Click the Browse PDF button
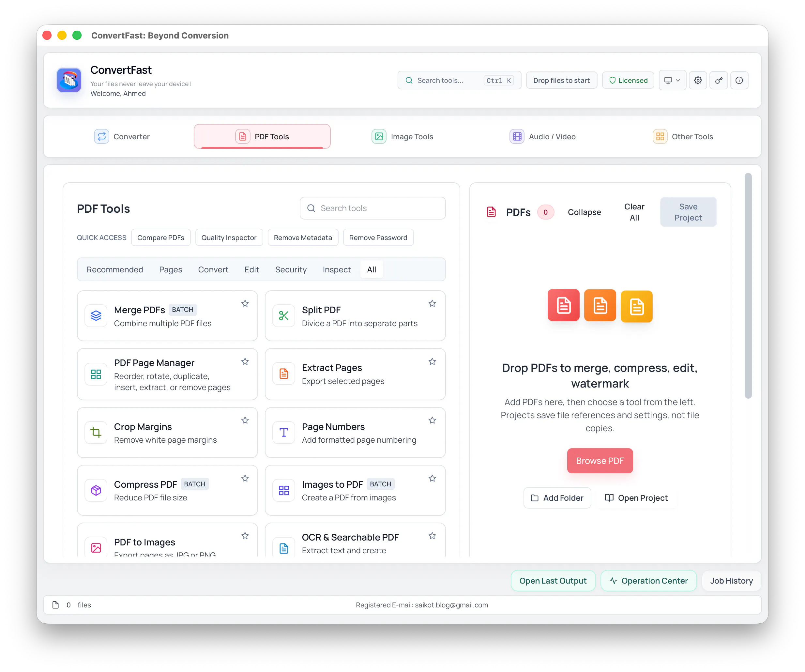Viewport: 805px width, 672px height. coord(600,461)
